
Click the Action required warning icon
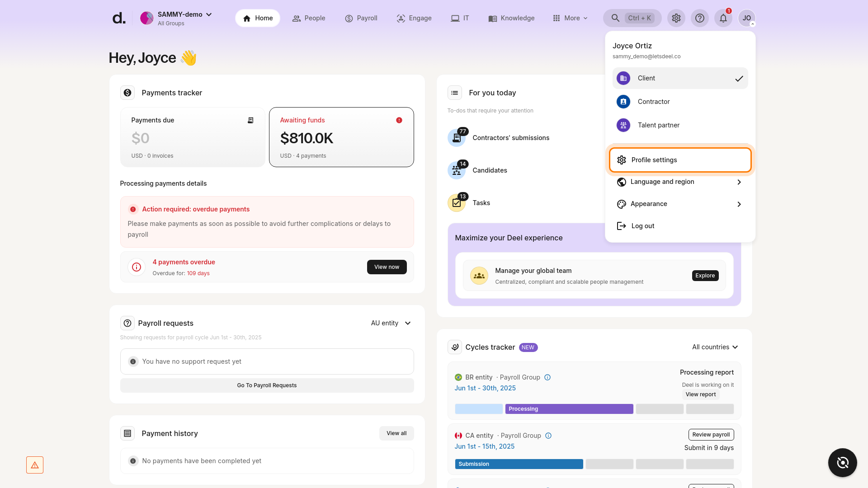133,209
